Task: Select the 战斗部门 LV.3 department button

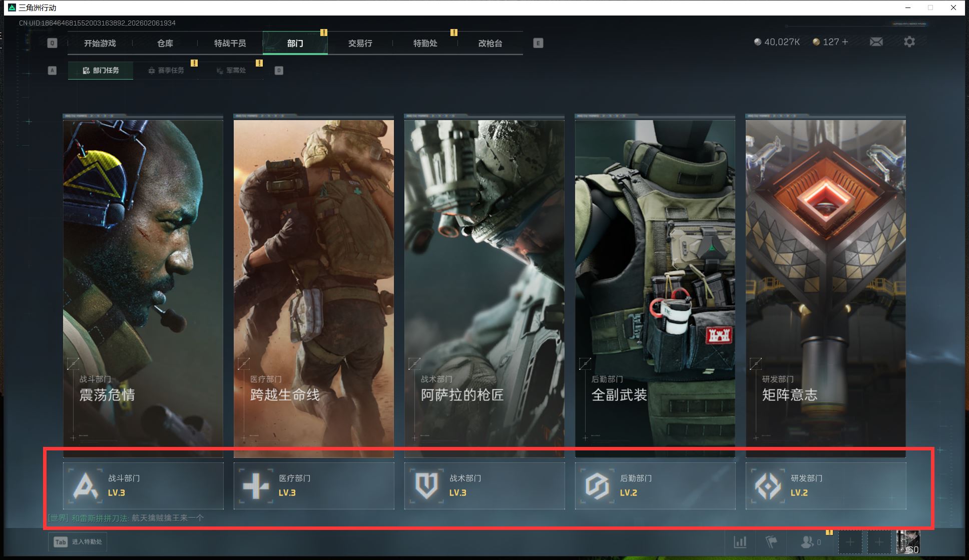Action: point(143,485)
